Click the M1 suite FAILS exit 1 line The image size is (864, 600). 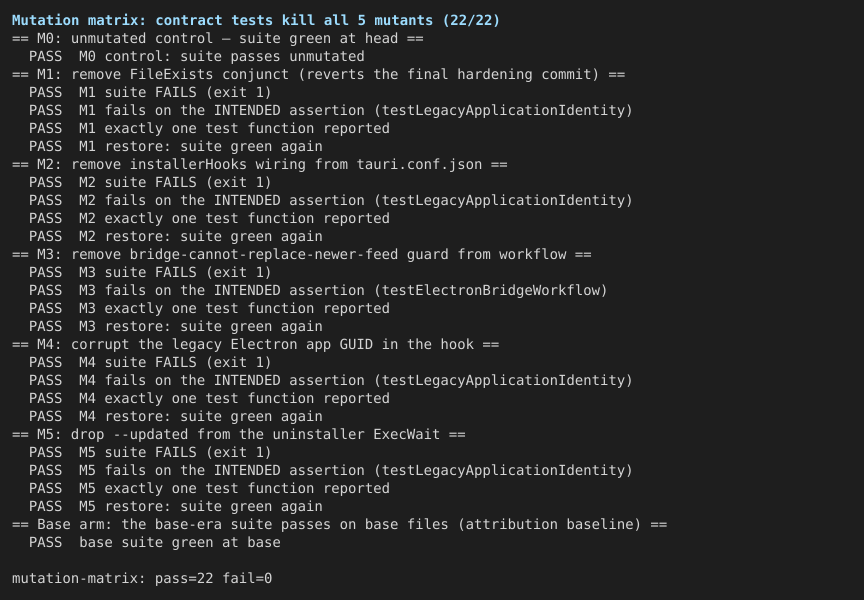150,93
